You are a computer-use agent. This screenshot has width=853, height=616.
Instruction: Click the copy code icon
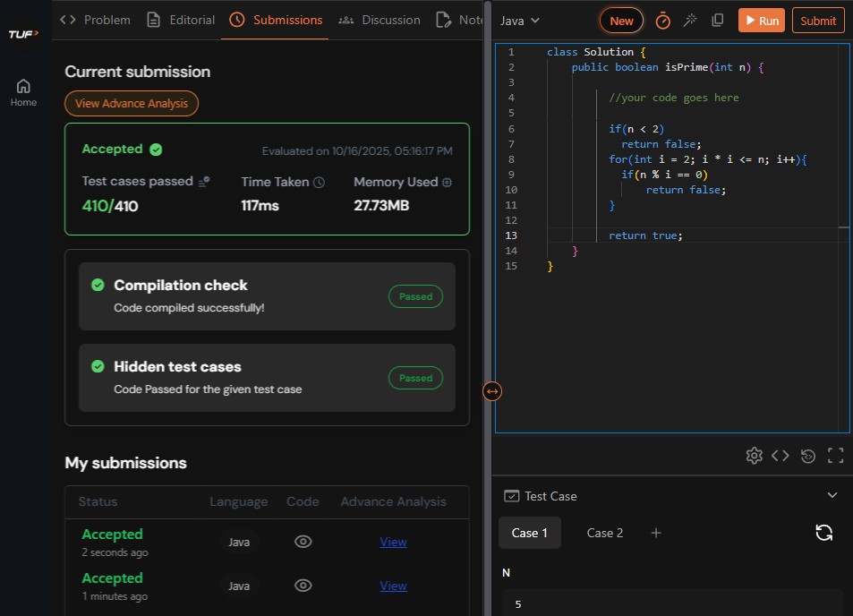[x=718, y=20]
